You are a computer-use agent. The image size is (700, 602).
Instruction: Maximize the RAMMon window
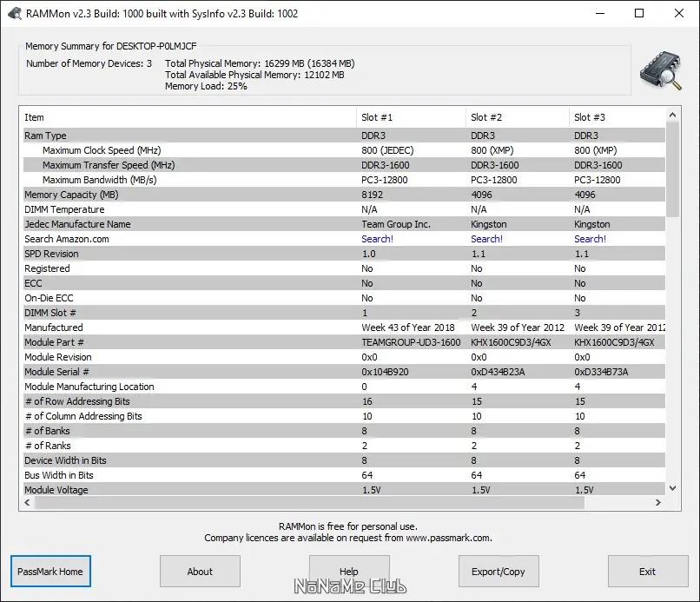pyautogui.click(x=639, y=13)
